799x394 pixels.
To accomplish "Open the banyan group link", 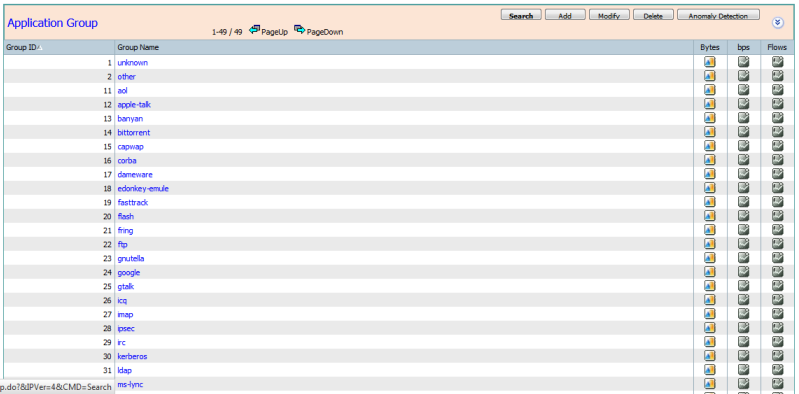I will [130, 119].
